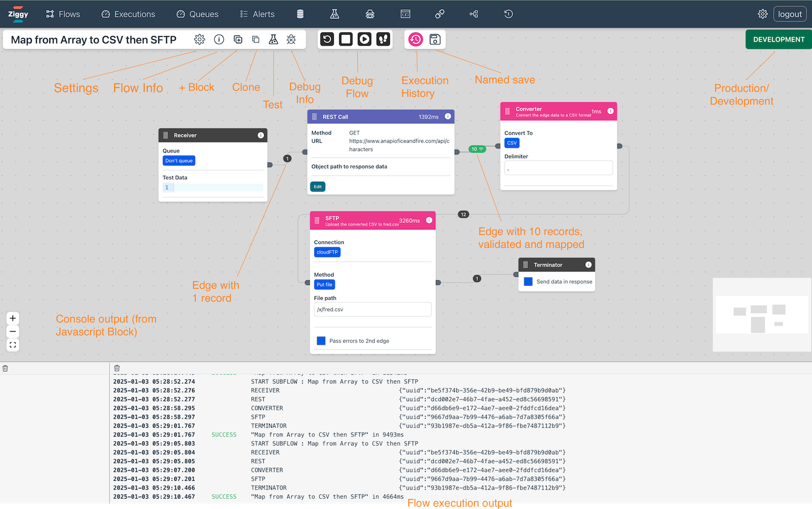812x509 pixels.
Task: Switch to the Queues section
Action: (x=197, y=14)
